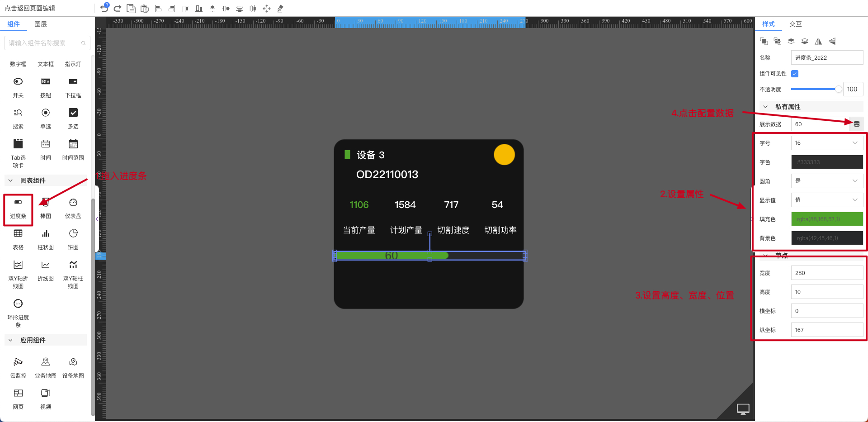Open the 显示值 display value dropdown

[826, 200]
